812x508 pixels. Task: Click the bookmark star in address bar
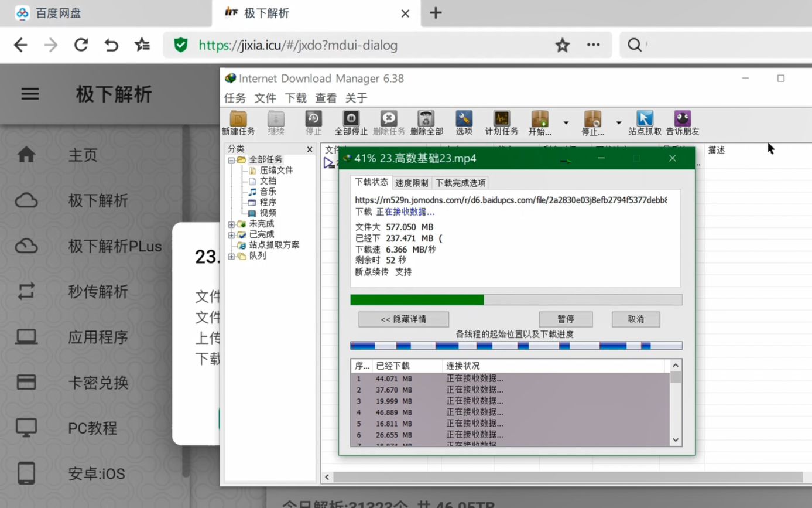563,45
